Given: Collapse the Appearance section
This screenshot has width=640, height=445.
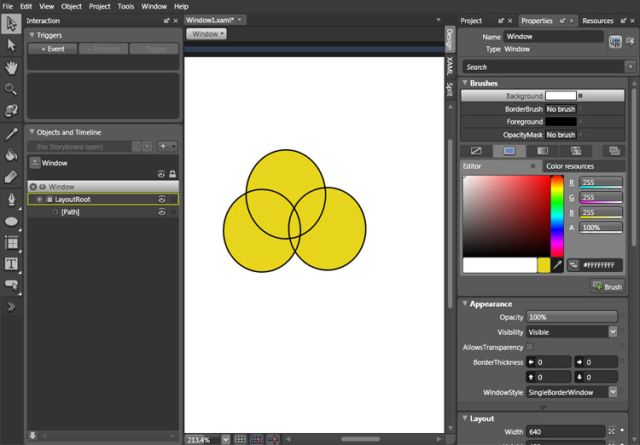Looking at the screenshot, I should (465, 304).
